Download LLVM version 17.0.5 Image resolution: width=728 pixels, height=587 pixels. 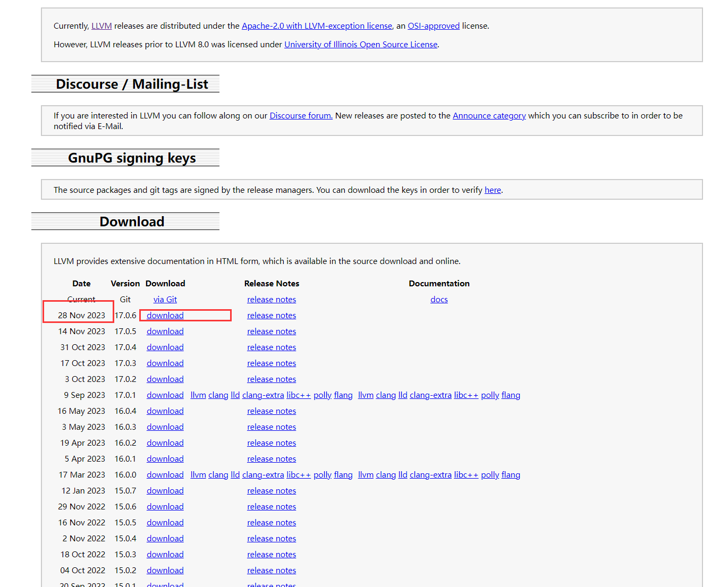tap(165, 331)
